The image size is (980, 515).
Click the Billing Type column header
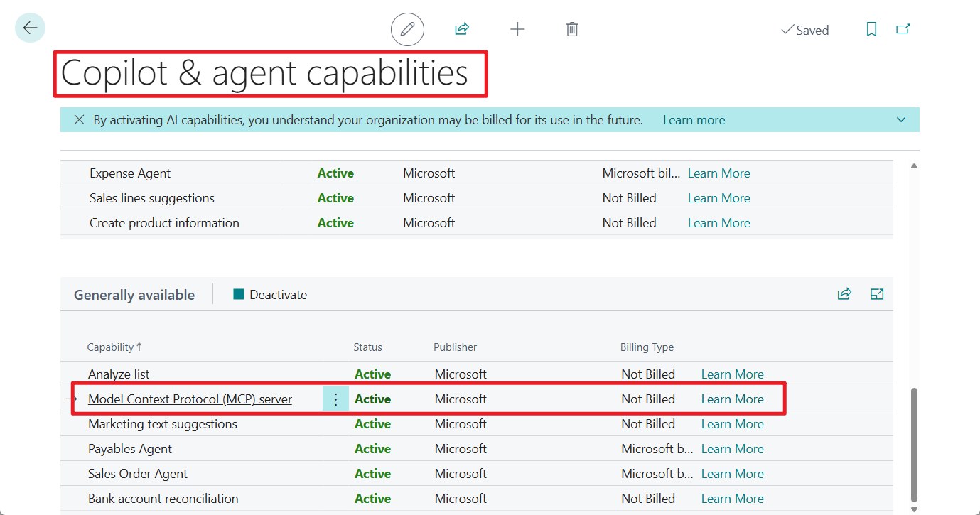coord(647,347)
